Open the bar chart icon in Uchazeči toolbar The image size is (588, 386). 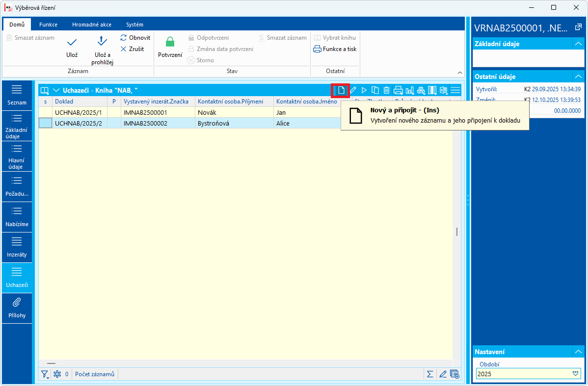[x=410, y=90]
